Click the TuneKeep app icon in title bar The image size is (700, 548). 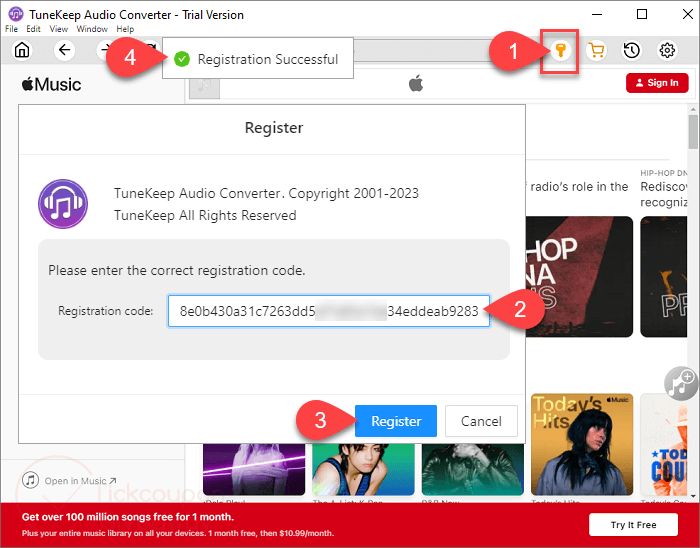pos(16,14)
